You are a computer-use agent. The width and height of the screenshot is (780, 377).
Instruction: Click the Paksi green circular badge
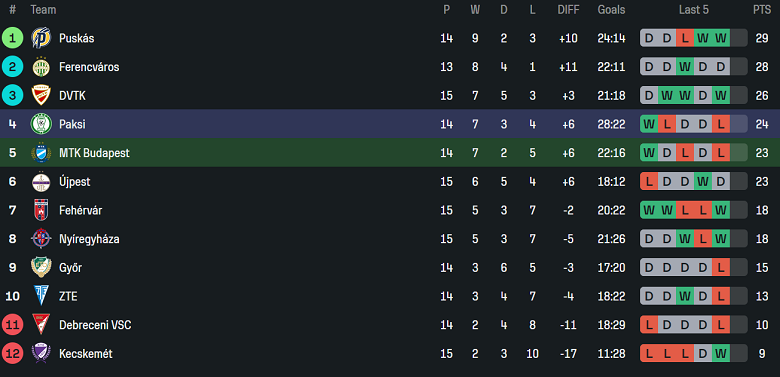coord(41,124)
